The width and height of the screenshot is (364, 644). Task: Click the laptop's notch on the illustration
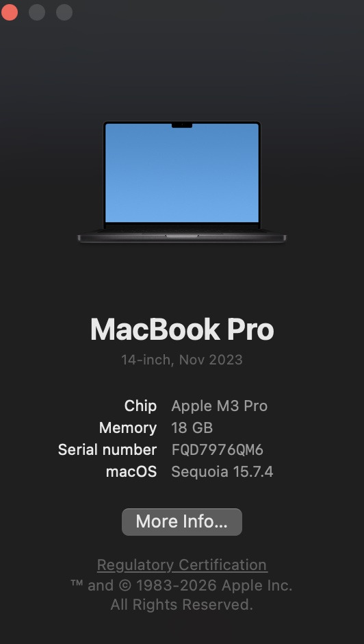[182, 125]
